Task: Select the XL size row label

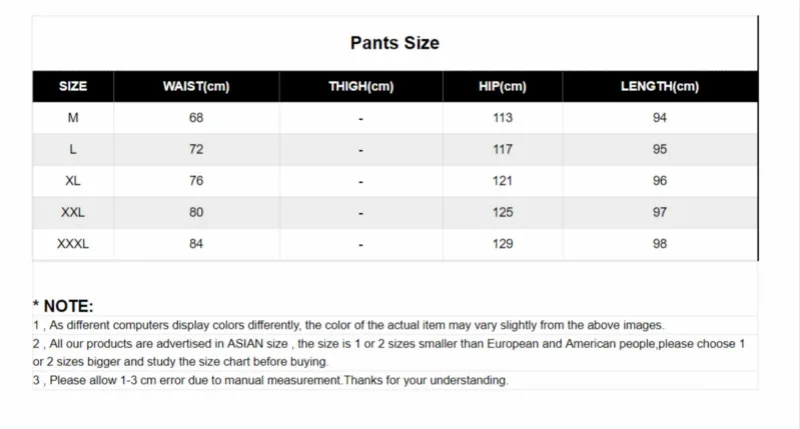Action: [x=73, y=181]
